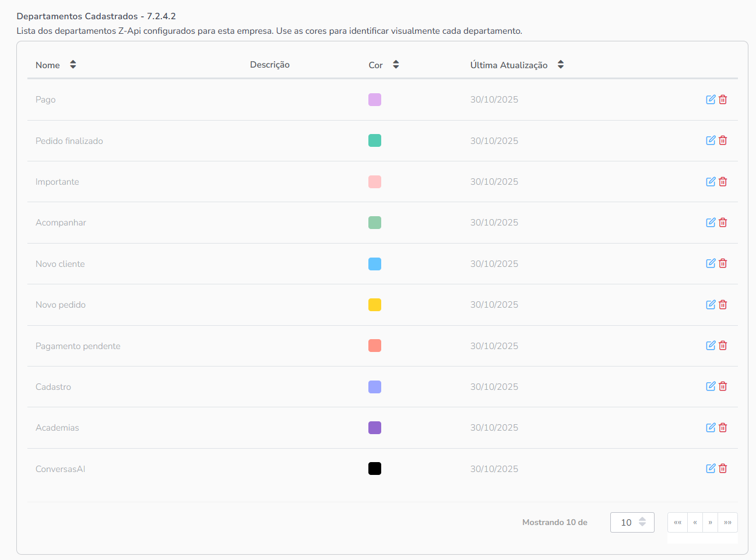Go to the next page
Viewport: 756px width, 560px height.
tap(710, 522)
